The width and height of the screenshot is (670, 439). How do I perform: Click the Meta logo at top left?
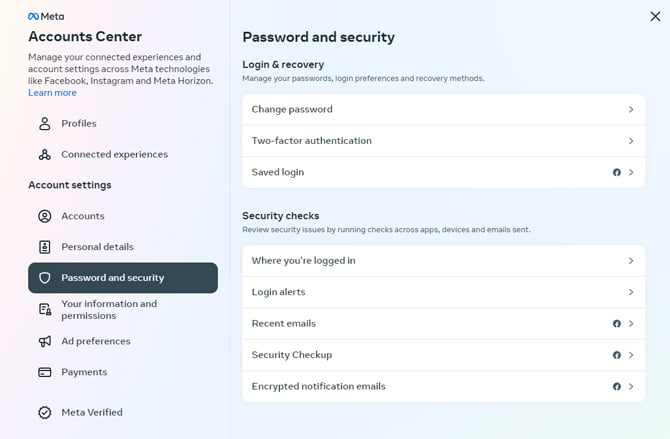pyautogui.click(x=46, y=16)
